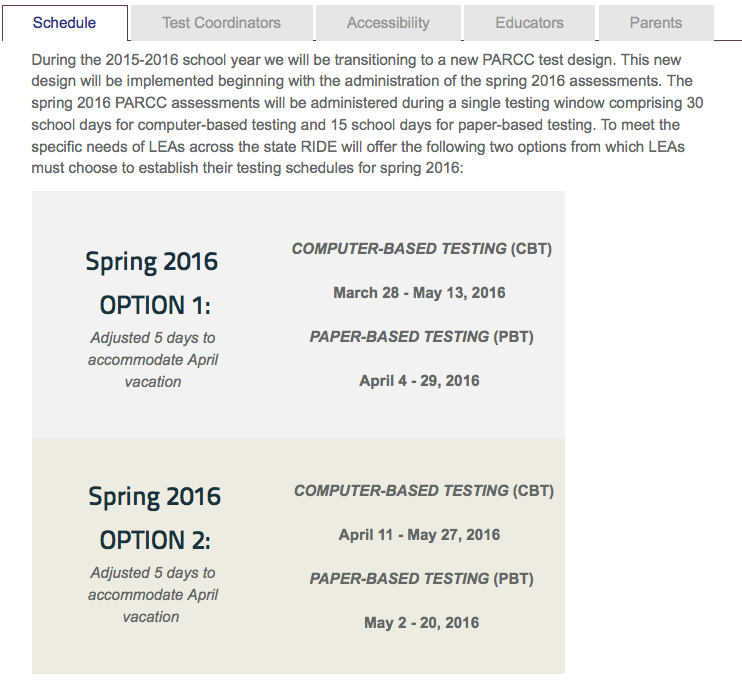742x683 pixels.
Task: Click the March 28 - May 13, 2016 date
Action: click(419, 293)
